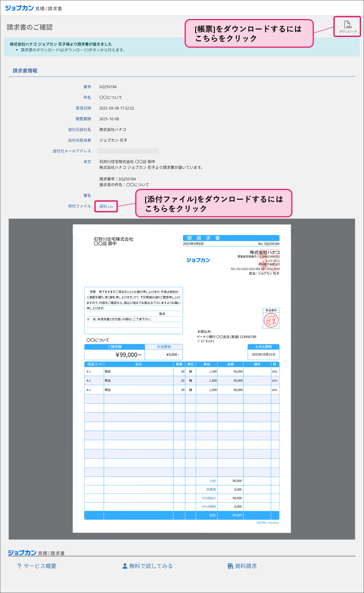This screenshot has height=593, width=364.
Task: Click the 合計 value 99,000 in preview
Action: click(x=237, y=515)
